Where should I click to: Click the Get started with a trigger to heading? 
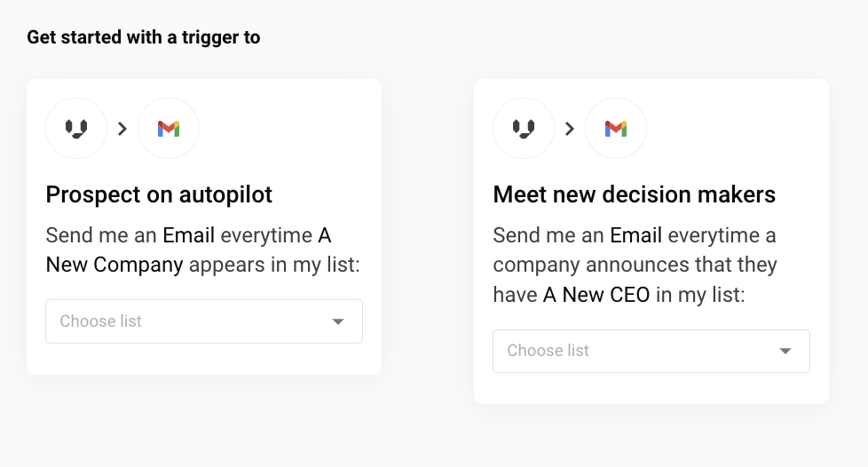[x=144, y=37]
